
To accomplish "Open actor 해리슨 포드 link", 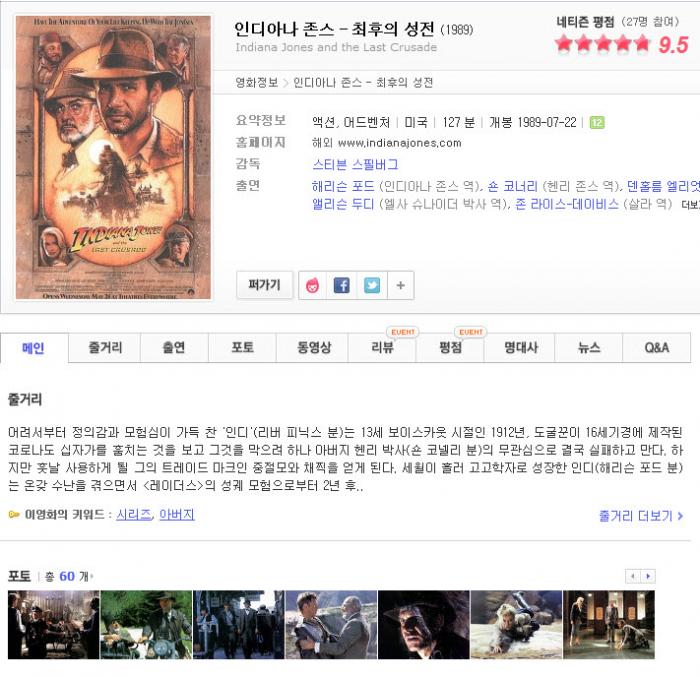I will click(343, 186).
